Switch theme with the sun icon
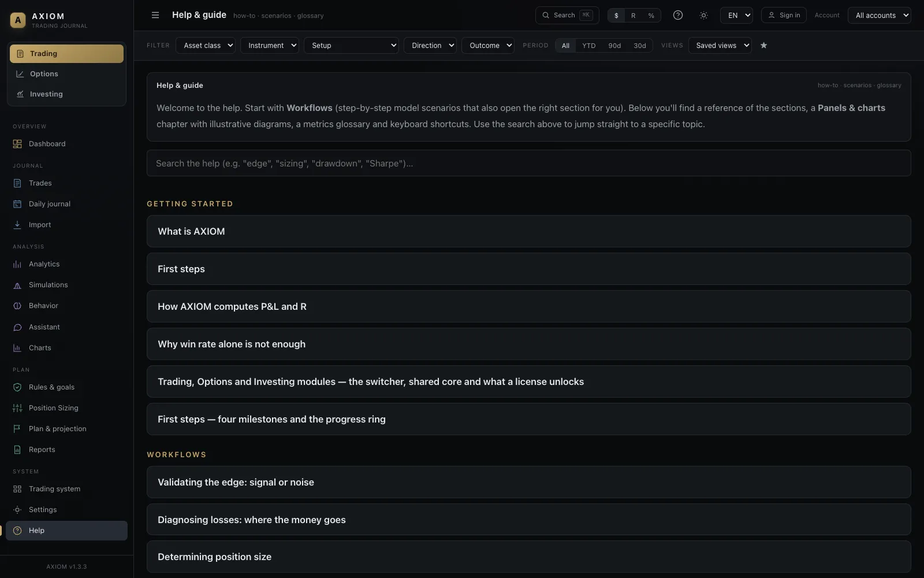 (703, 16)
